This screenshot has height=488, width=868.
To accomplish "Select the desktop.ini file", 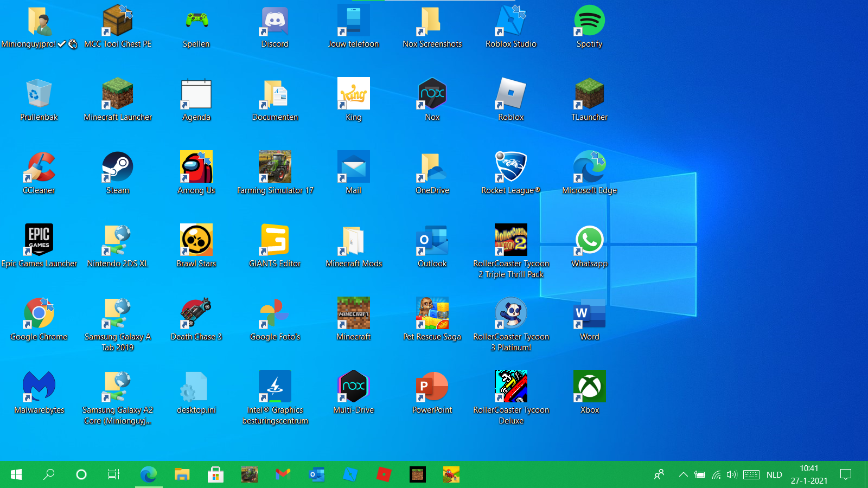I will (x=196, y=393).
